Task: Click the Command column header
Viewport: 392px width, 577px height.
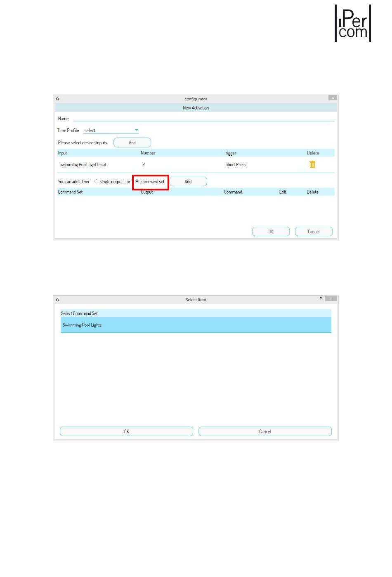Action: [x=233, y=192]
